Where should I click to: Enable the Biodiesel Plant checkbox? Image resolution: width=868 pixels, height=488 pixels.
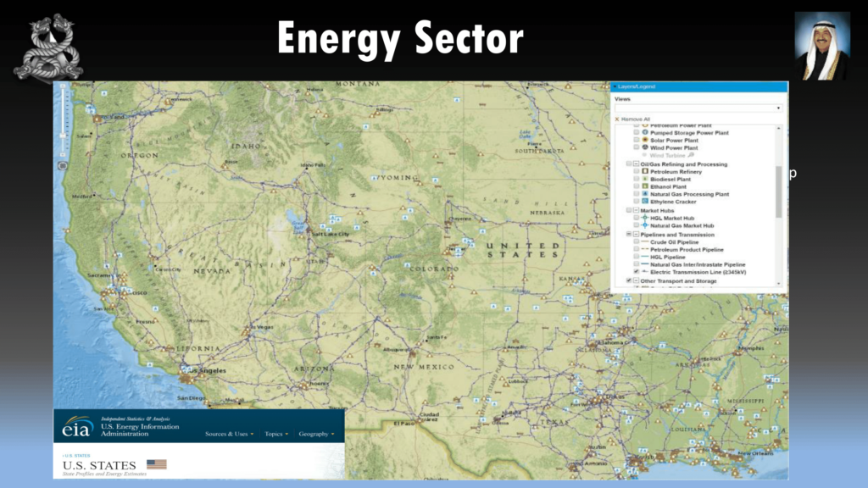(637, 180)
